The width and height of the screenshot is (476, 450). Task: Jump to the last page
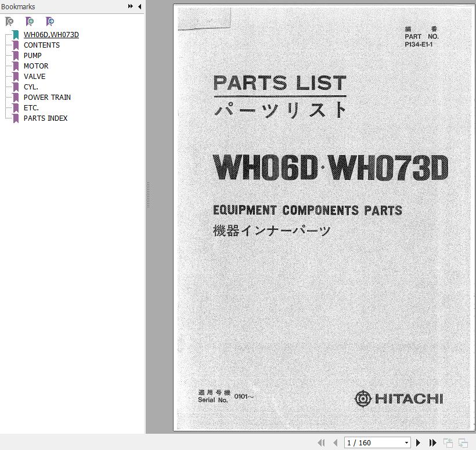click(x=432, y=442)
